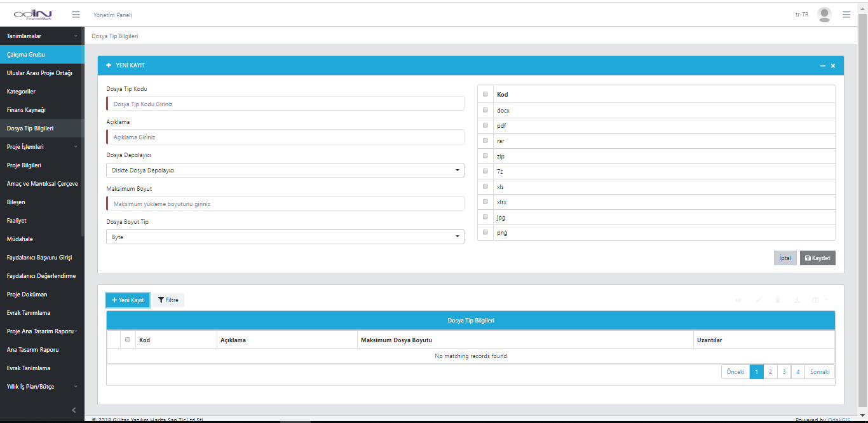Click the Dosya Tip Kodu input field
Screen dimensions: 868x423
click(286, 104)
